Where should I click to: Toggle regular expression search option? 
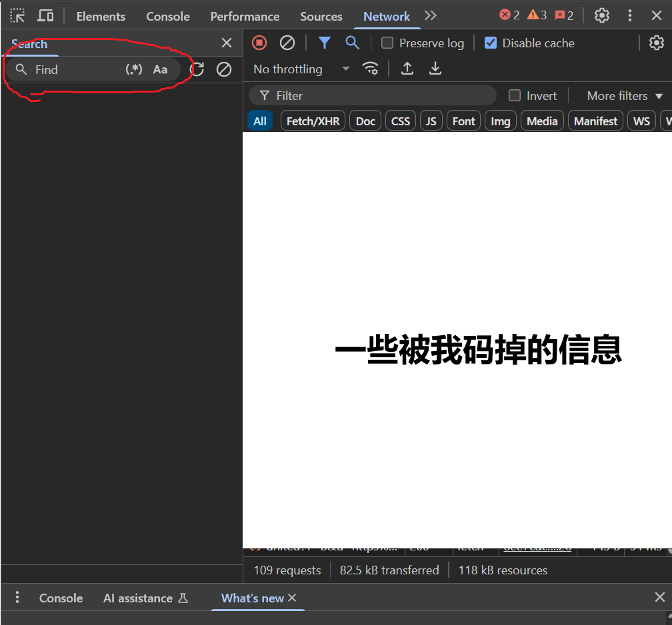click(x=134, y=69)
